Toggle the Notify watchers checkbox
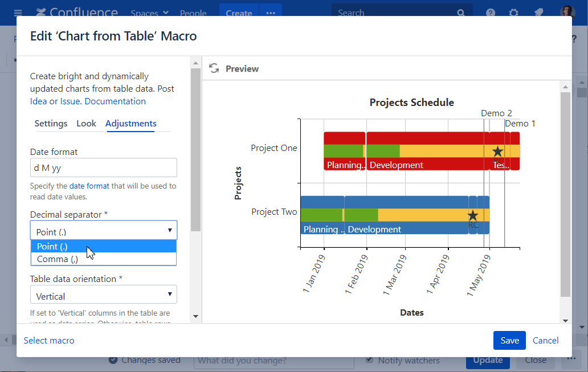The width and height of the screenshot is (588, 372). click(x=370, y=360)
